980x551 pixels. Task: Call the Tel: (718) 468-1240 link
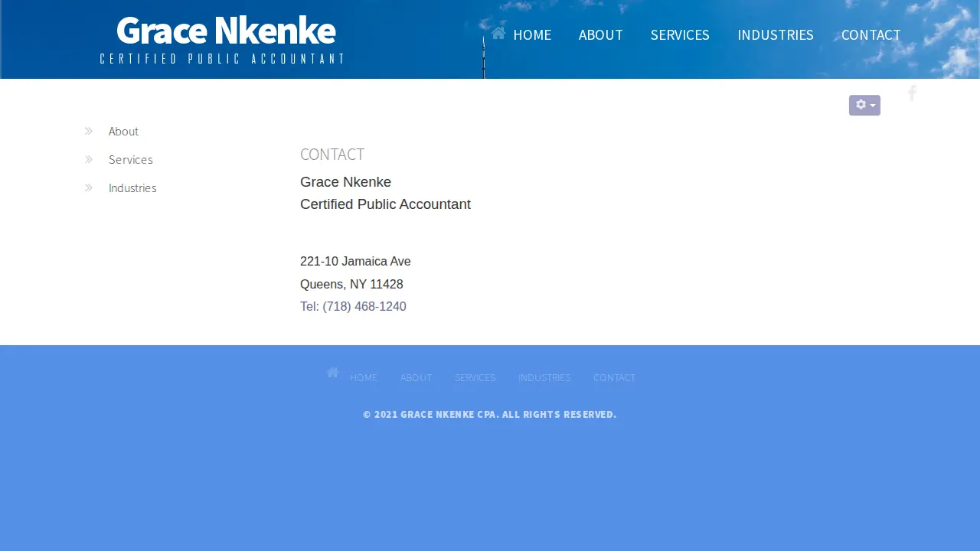[353, 307]
